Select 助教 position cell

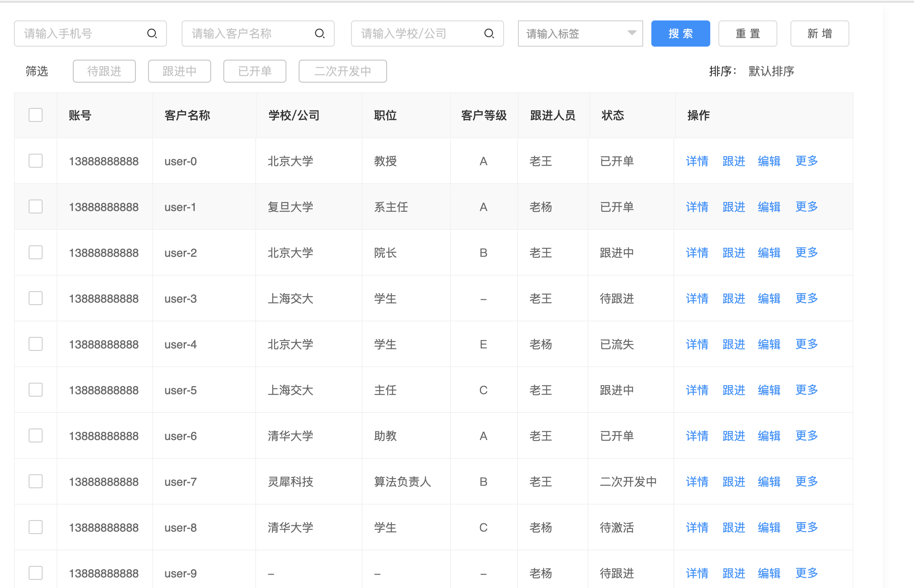[385, 436]
